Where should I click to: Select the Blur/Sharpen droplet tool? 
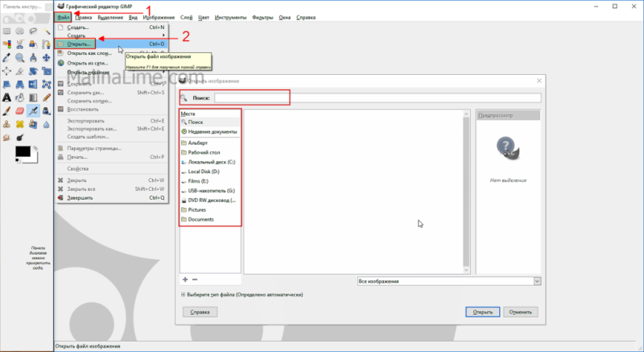point(47,124)
